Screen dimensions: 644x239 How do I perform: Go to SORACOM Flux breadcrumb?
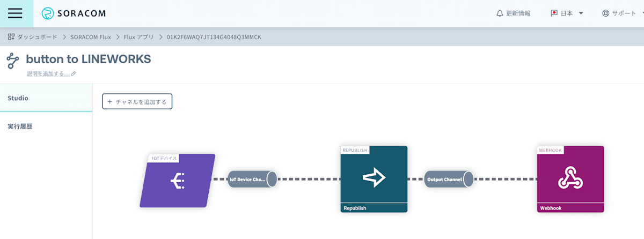pos(91,37)
